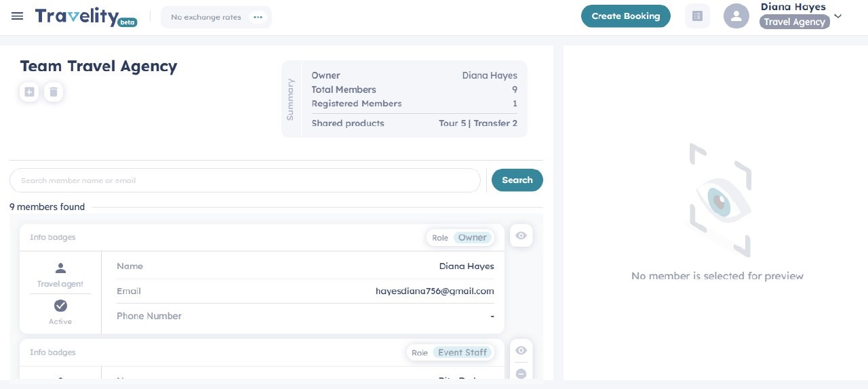Click the user avatar icon

[736, 16]
